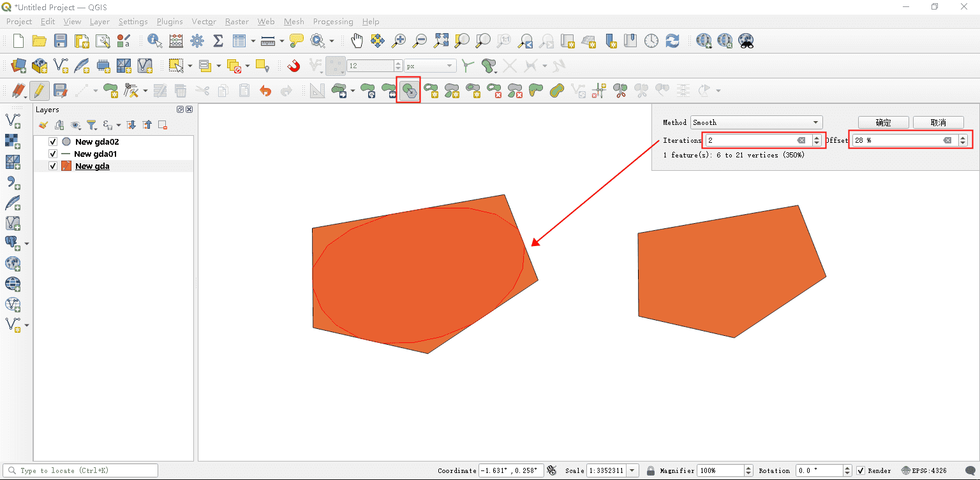Image resolution: width=980 pixels, height=480 pixels.
Task: Open the log messages speech bubble icon
Action: coord(969,471)
